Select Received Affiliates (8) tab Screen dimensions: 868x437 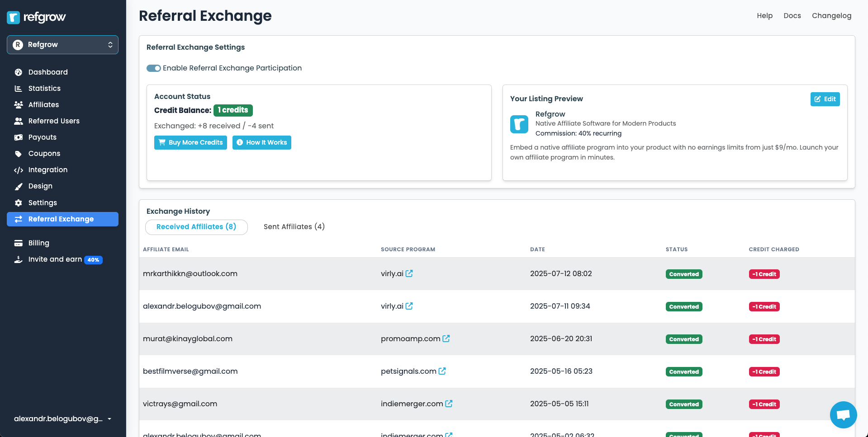196,227
